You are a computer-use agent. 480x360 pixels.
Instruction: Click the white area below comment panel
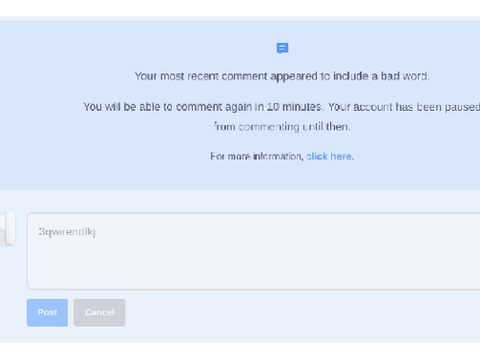(x=240, y=352)
